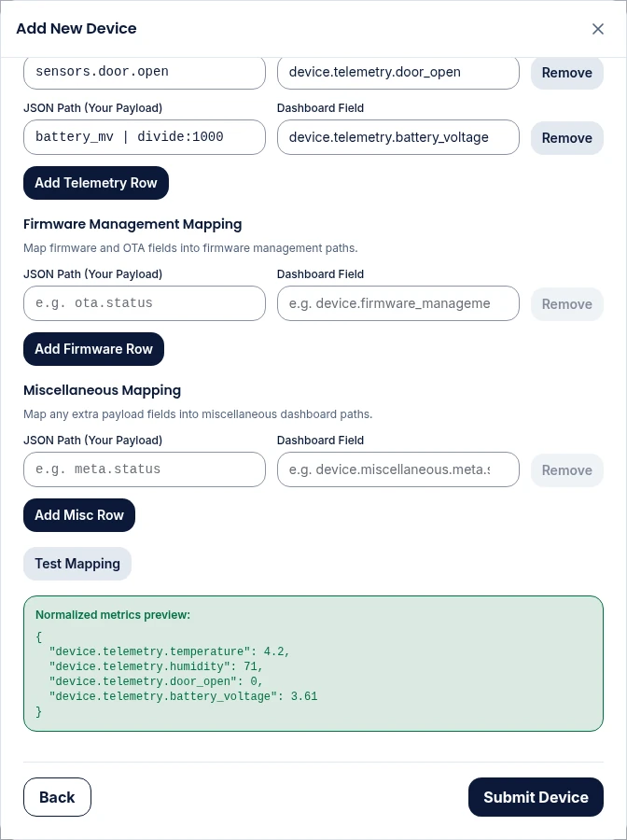The height and width of the screenshot is (840, 627).
Task: Select the device.telemetry.humidity 71 preview line
Action: [x=156, y=666]
